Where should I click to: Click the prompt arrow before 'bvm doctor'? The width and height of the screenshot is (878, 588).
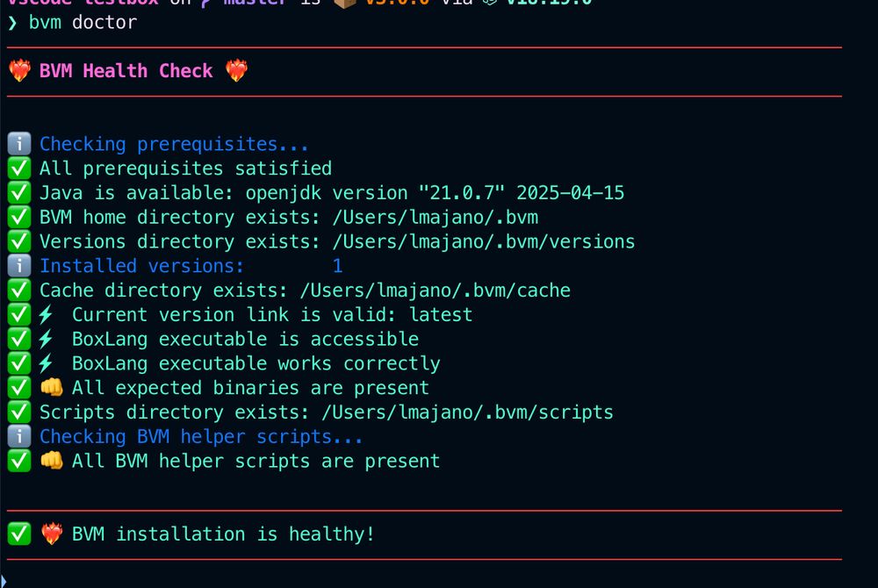[x=12, y=23]
